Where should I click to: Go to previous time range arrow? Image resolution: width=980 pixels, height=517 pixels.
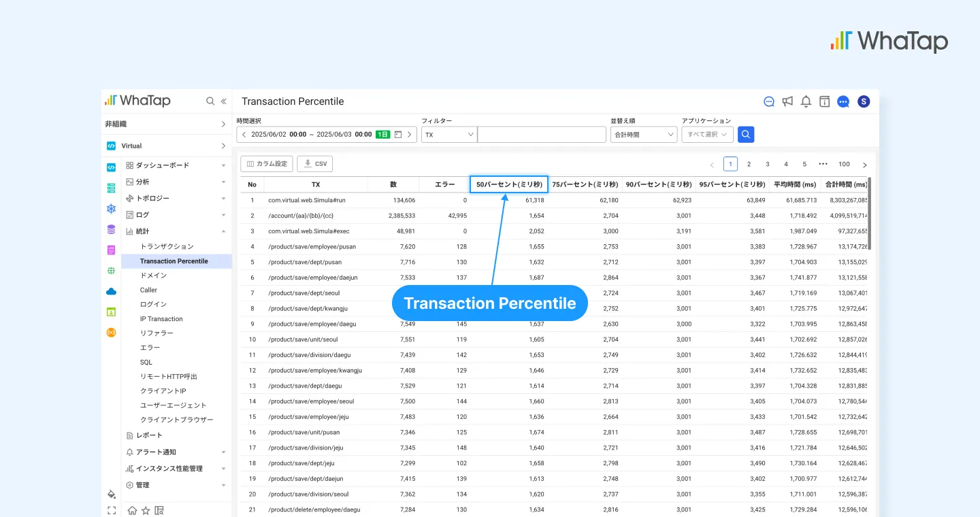click(244, 135)
